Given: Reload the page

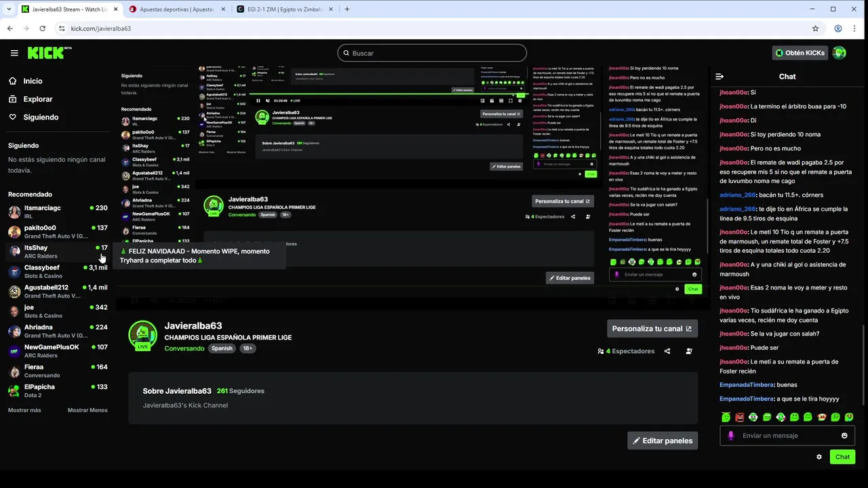Looking at the screenshot, I should [42, 28].
